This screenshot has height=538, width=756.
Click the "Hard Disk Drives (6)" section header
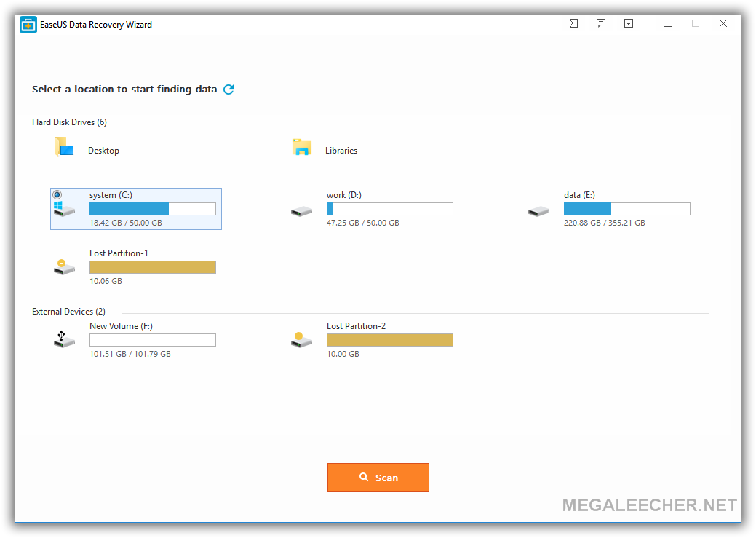coord(69,122)
